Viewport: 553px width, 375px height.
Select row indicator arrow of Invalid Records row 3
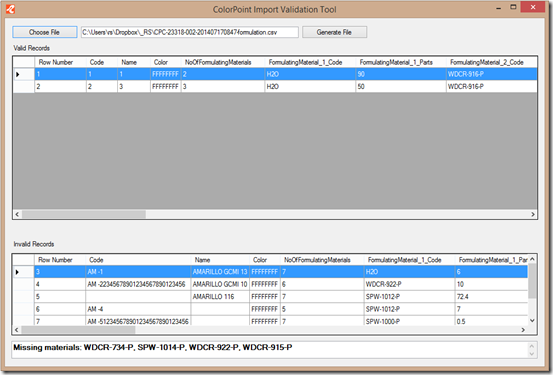(x=17, y=272)
